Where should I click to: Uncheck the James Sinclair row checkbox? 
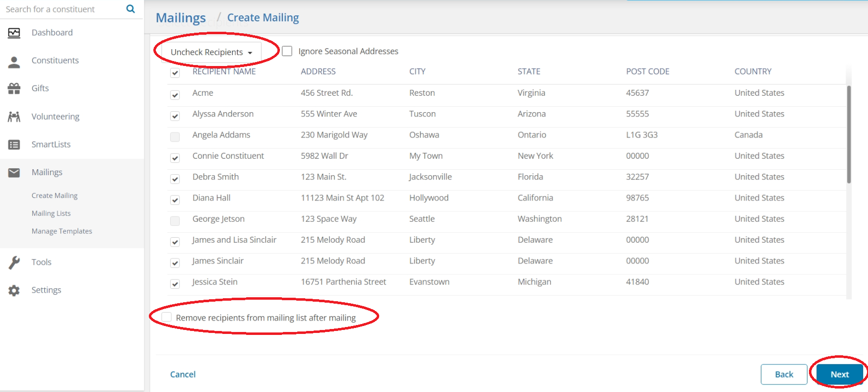click(x=175, y=262)
